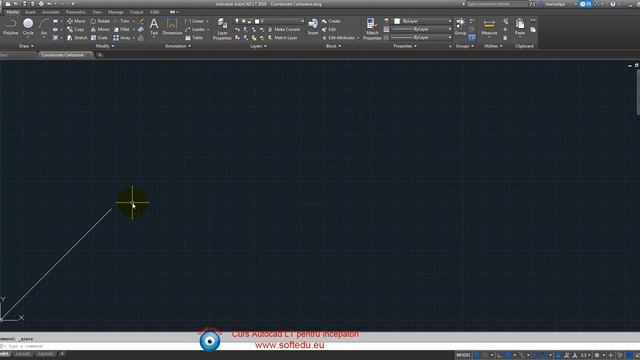Open the lineweight ByLayer dropdown
The image size is (640, 360).
[422, 29]
